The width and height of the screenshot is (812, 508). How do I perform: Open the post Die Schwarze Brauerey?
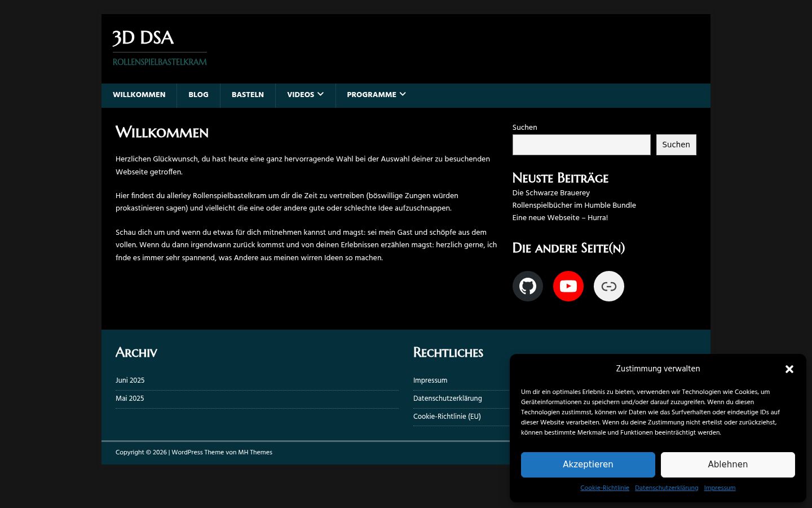(551, 193)
